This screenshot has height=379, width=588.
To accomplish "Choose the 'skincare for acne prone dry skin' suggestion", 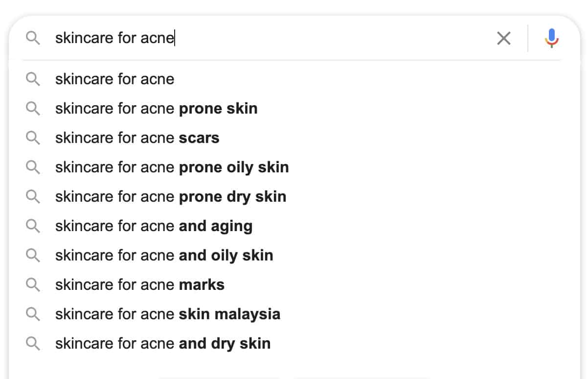I will [x=171, y=196].
